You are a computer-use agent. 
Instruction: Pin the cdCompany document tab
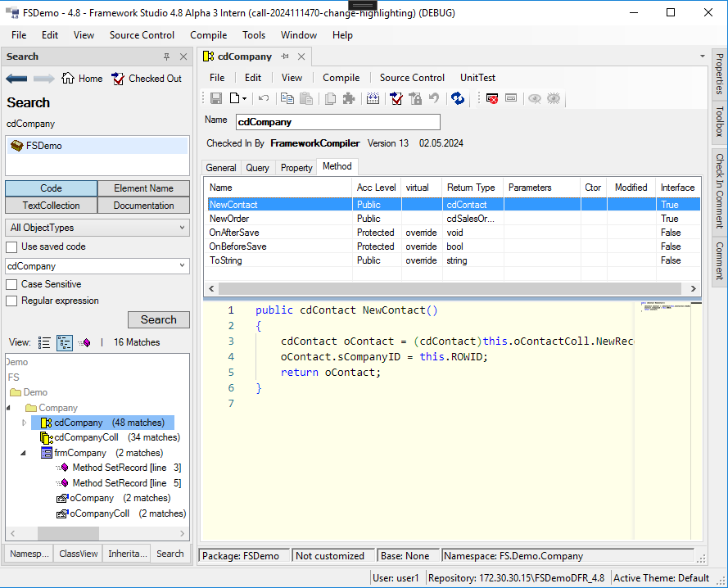[x=285, y=57]
